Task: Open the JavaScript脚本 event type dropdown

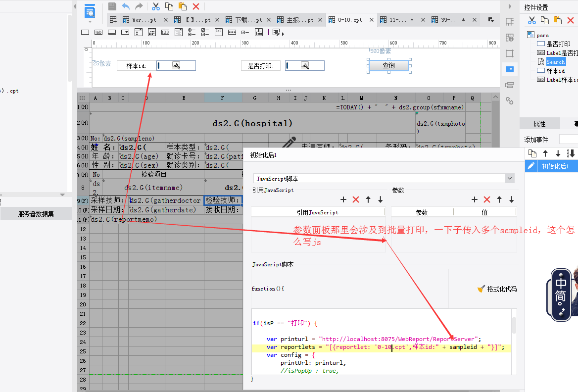Action: click(509, 178)
